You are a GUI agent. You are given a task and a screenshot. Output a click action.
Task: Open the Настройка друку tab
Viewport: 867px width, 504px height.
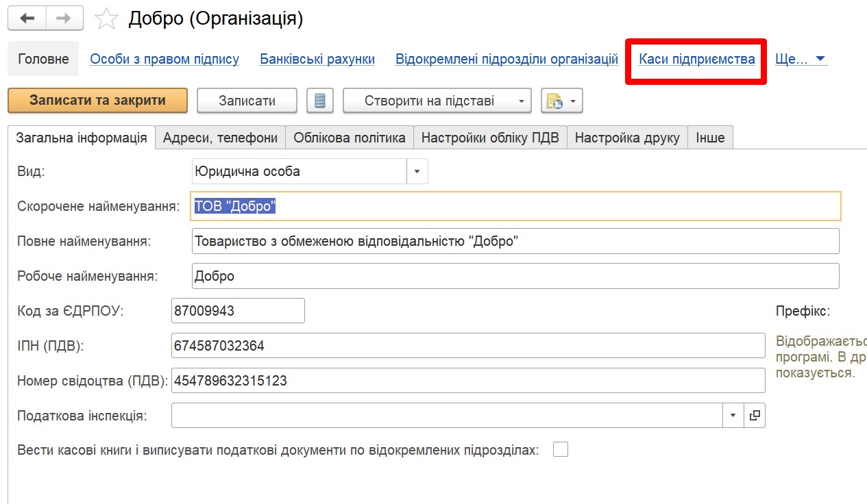pyautogui.click(x=627, y=138)
